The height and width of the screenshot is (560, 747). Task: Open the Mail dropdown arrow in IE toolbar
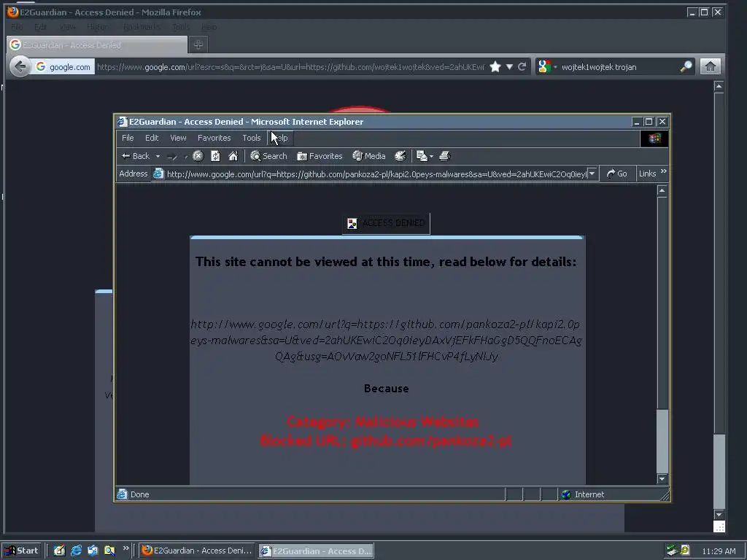[432, 156]
